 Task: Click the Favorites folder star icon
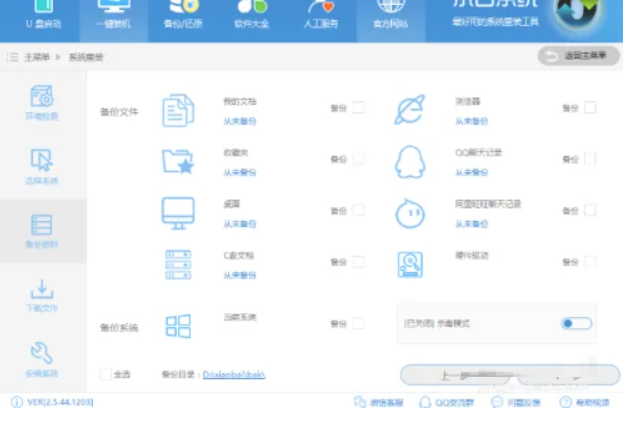pyautogui.click(x=178, y=160)
